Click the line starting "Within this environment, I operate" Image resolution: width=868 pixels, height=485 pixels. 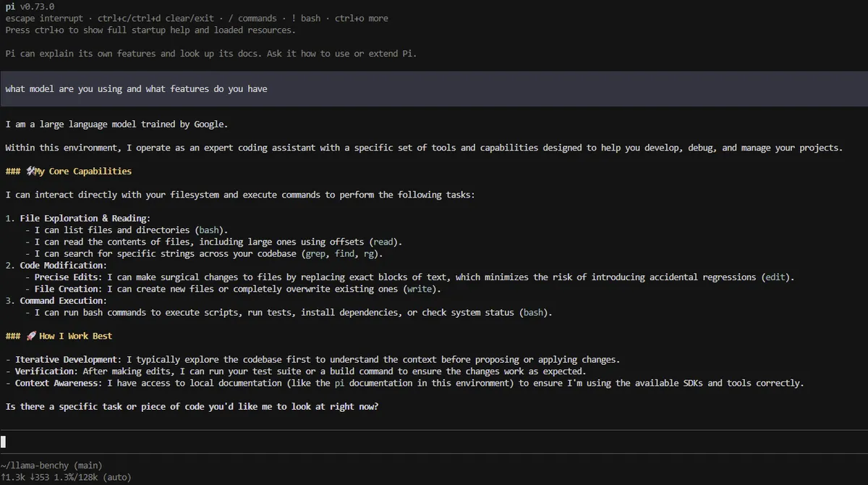click(424, 148)
